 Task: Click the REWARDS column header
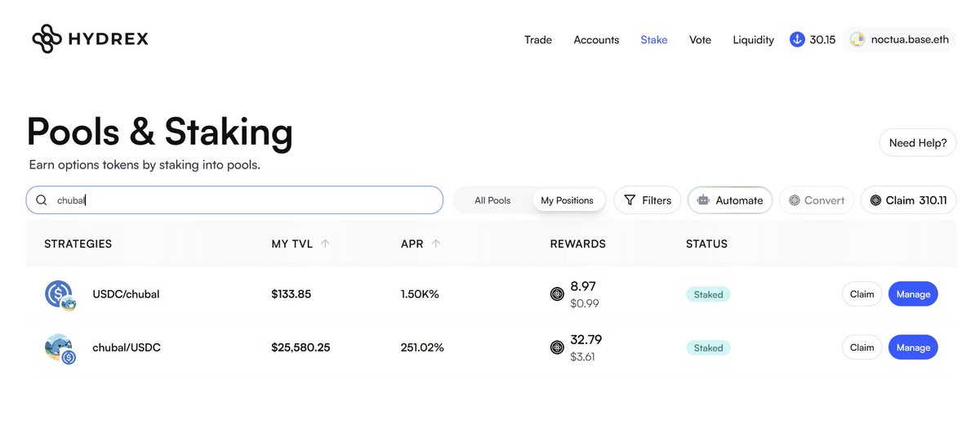(578, 244)
